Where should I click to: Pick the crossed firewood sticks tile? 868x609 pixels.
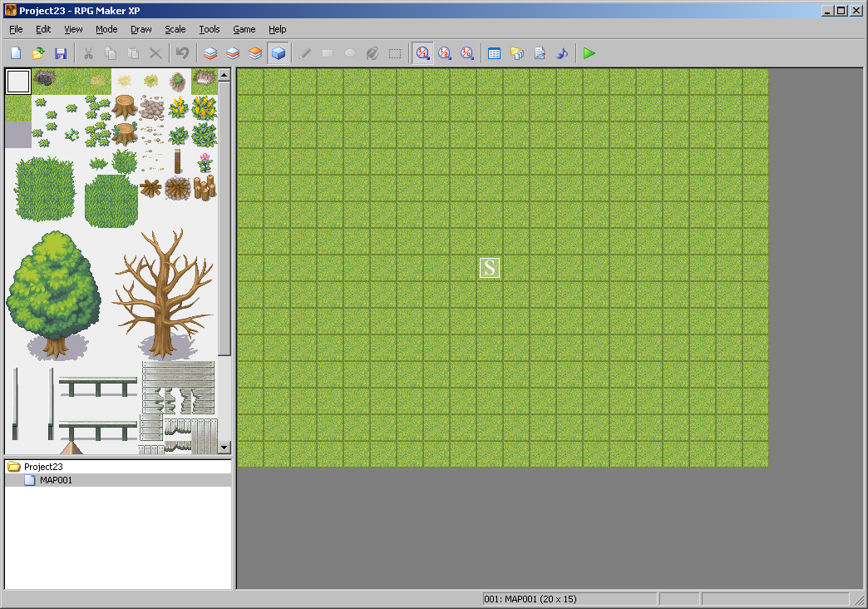[150, 188]
